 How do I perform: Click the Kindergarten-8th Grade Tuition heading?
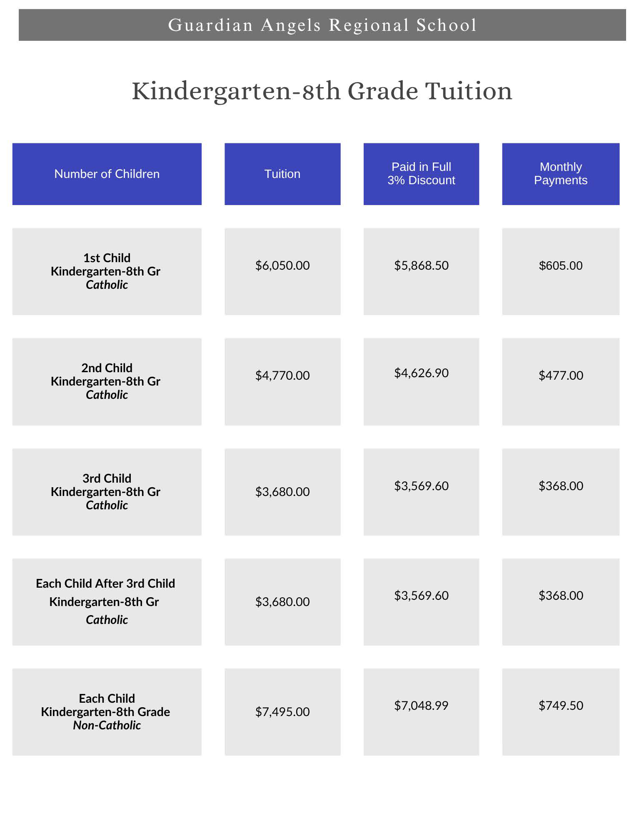[x=322, y=91]
